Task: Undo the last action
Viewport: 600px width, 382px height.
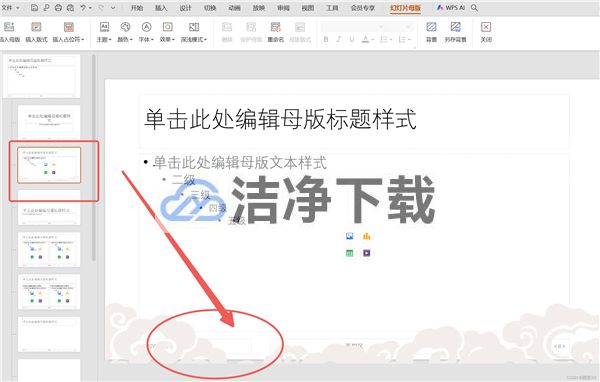Action: (x=83, y=7)
